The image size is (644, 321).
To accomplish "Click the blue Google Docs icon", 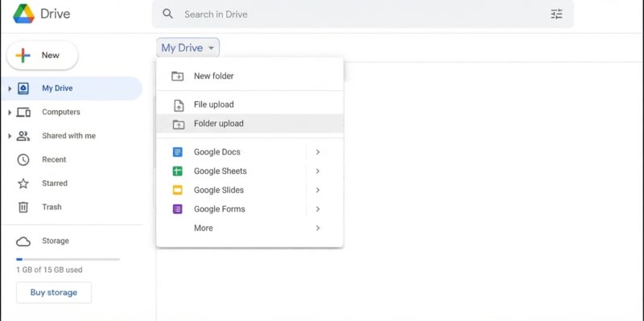I will pos(177,152).
